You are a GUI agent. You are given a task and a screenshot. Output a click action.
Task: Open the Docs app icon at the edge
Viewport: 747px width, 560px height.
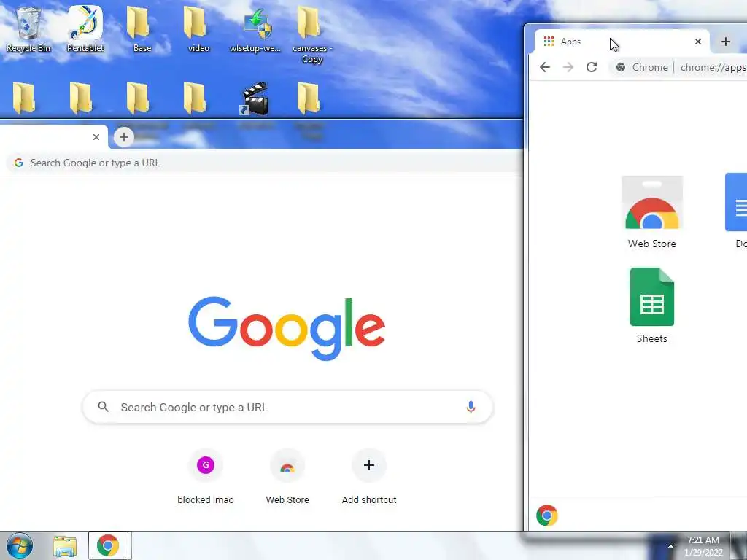[736, 211]
